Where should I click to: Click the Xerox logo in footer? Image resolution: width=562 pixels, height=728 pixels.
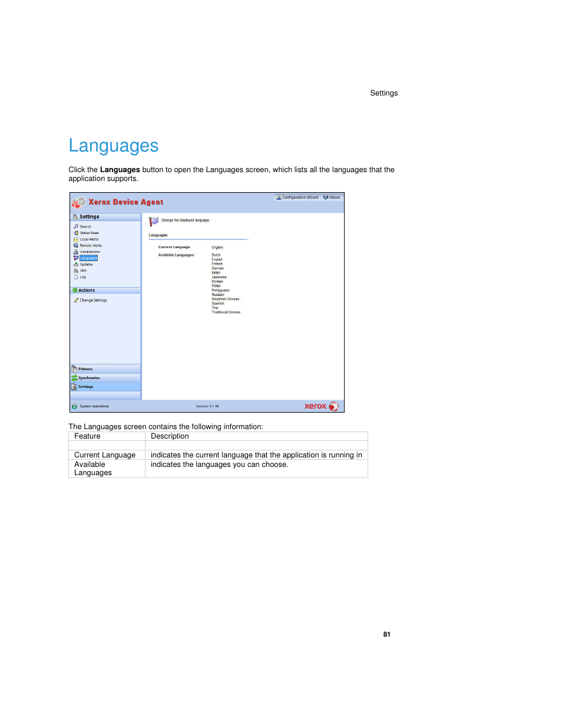coord(321,406)
